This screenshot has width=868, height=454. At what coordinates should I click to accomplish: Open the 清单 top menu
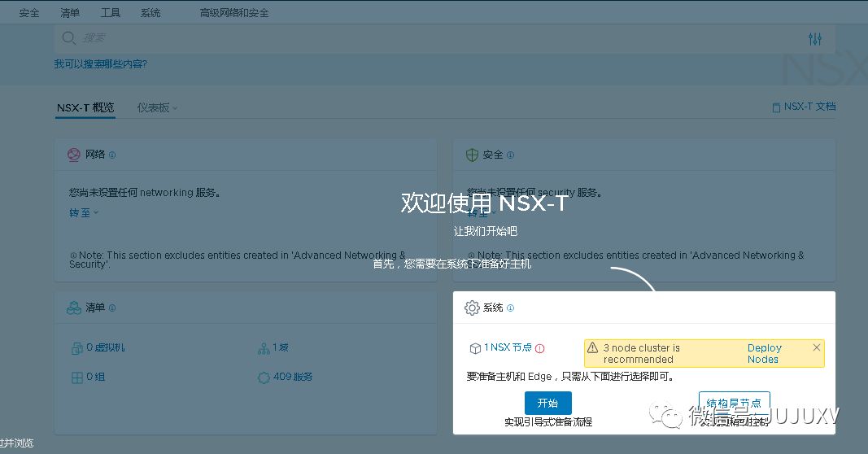click(x=70, y=13)
